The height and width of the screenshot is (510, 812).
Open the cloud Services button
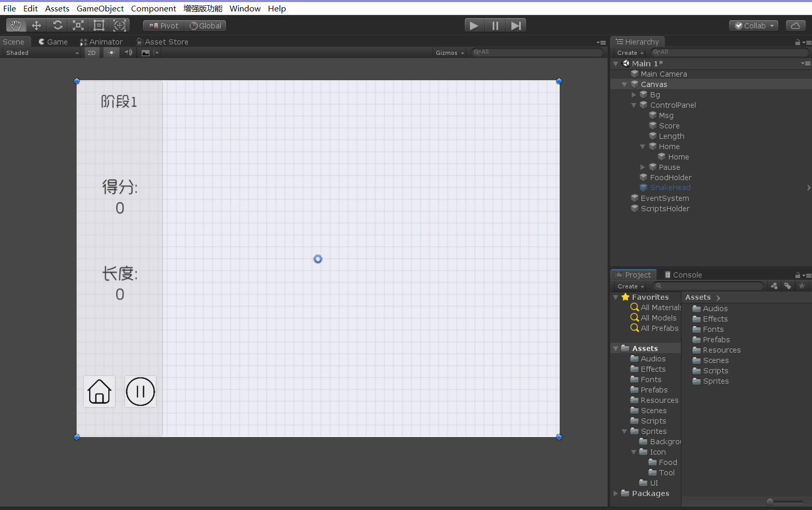click(795, 26)
